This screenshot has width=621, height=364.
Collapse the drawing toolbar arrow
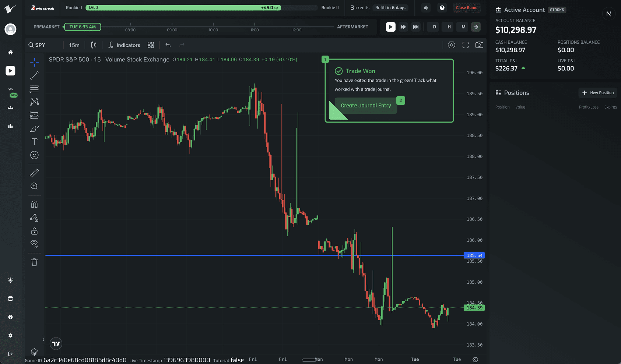[x=43, y=340]
